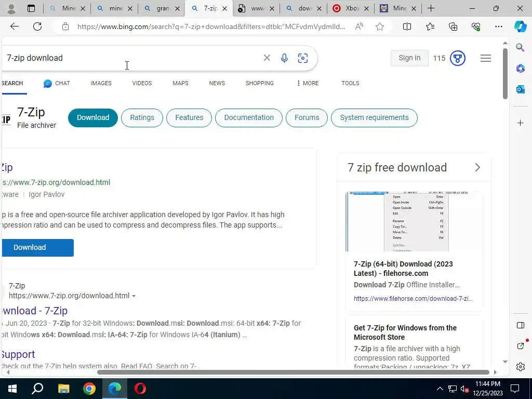
Task: Select the Documentation pill filter
Action: [x=249, y=118]
